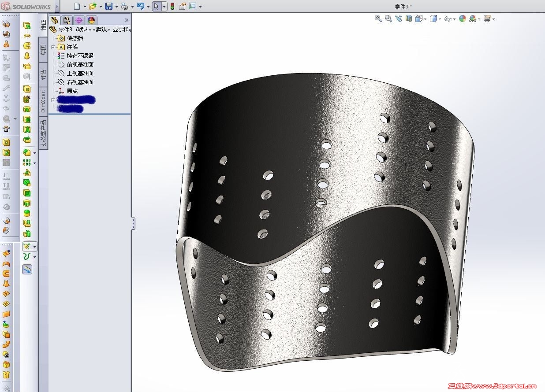Switch to the 草图 vertical tab
This screenshot has width=545, height=392.
click(43, 50)
